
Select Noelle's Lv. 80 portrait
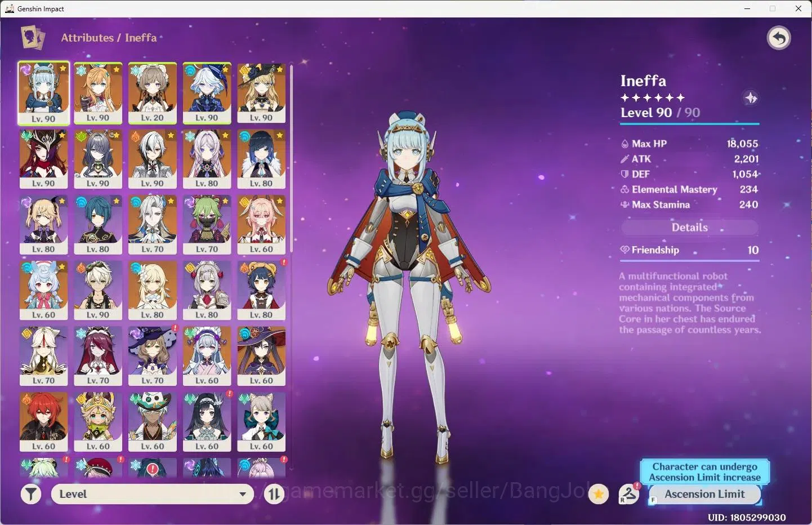click(207, 291)
